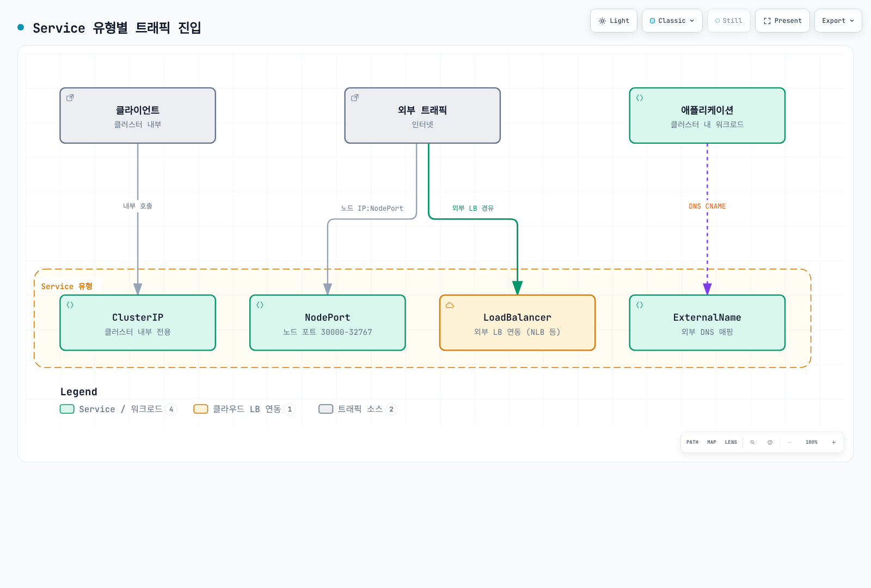
Task: Switch to MAP view mode
Action: tap(711, 443)
